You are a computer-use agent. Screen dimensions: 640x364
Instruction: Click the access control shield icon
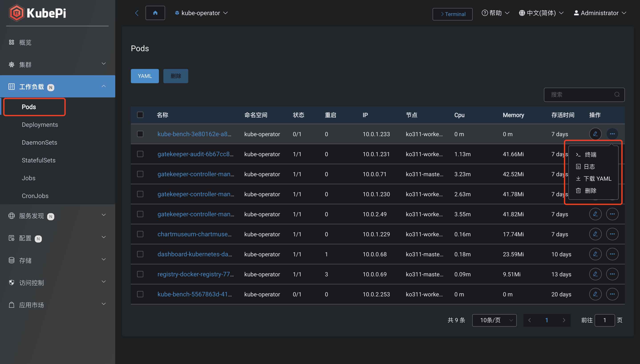click(x=12, y=283)
